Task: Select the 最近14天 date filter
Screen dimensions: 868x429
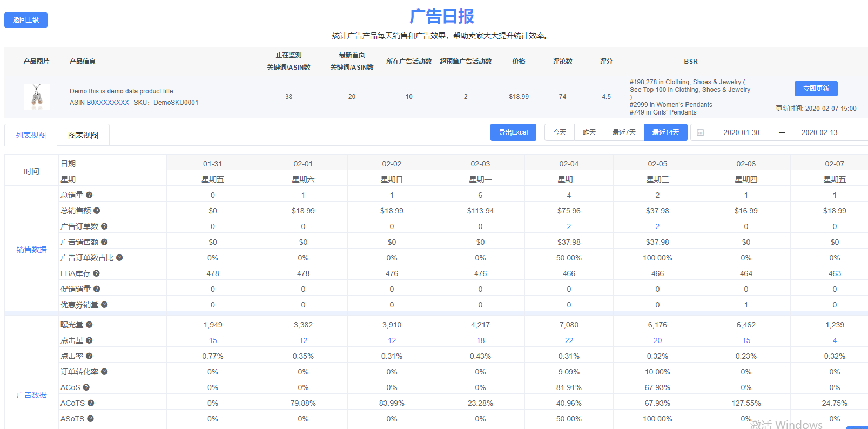Action: (x=665, y=132)
